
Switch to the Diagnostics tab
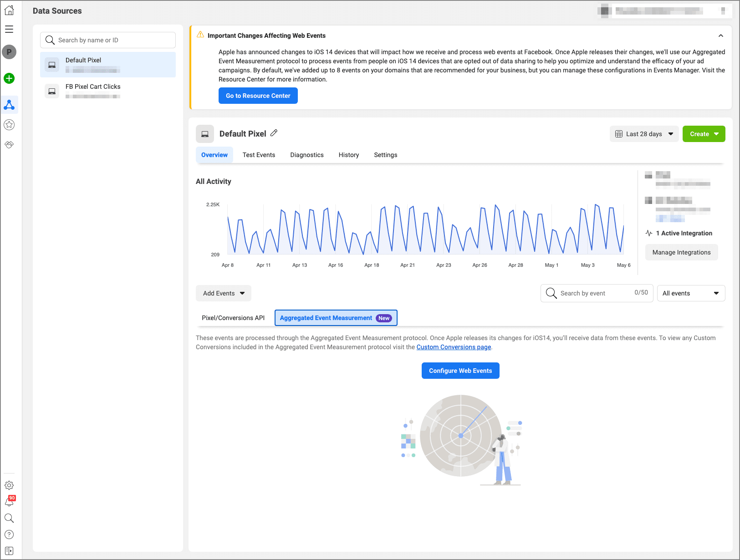point(306,155)
